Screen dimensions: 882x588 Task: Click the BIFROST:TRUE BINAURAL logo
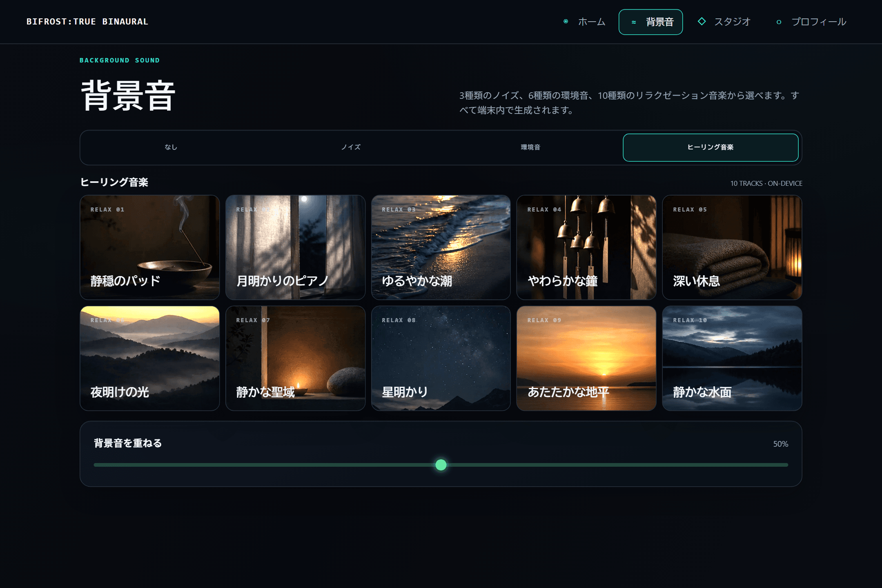pos(87,22)
